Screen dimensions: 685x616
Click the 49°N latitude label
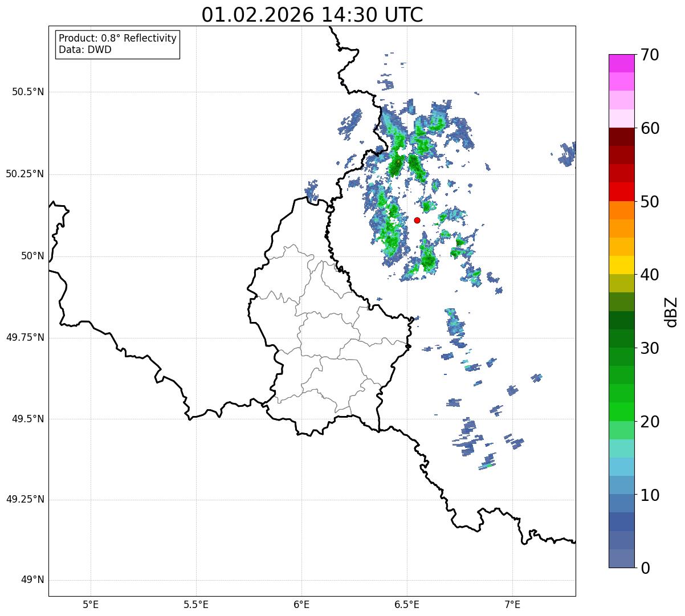[33, 580]
